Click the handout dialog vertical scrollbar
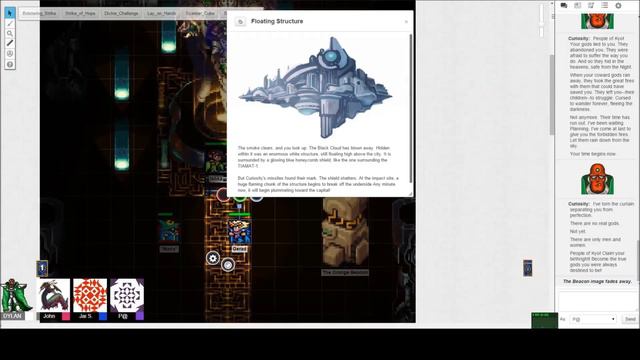The width and height of the screenshot is (640, 360). point(411,108)
